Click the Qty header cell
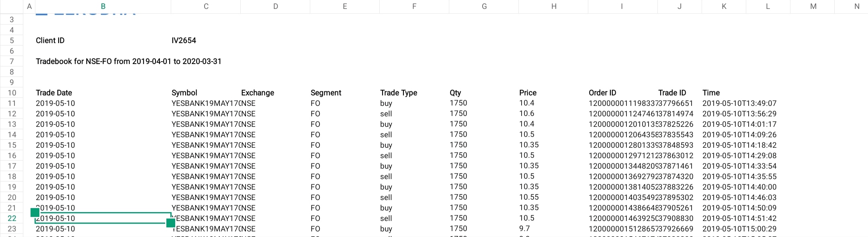 (455, 93)
